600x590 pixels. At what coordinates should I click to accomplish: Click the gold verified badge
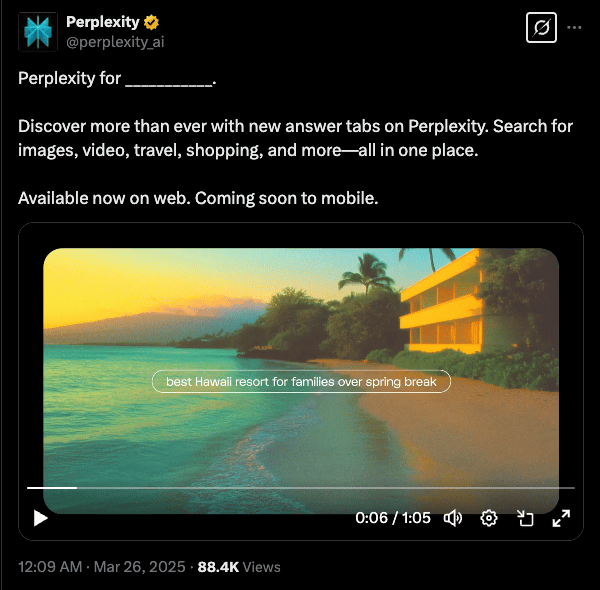coord(152,22)
